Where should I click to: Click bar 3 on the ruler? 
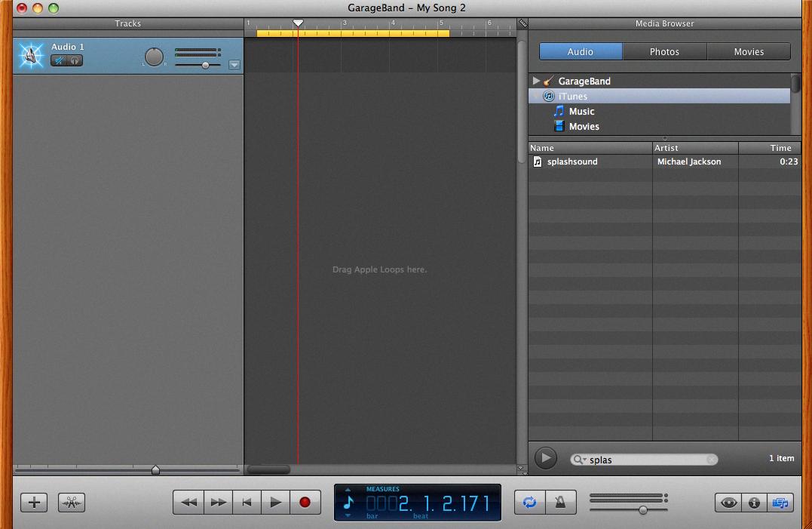345,23
